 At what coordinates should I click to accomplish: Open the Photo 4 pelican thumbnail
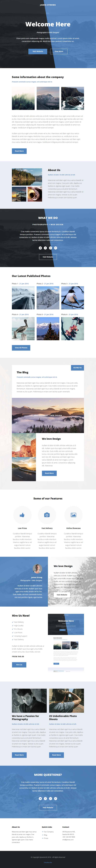[x=23, y=329]
